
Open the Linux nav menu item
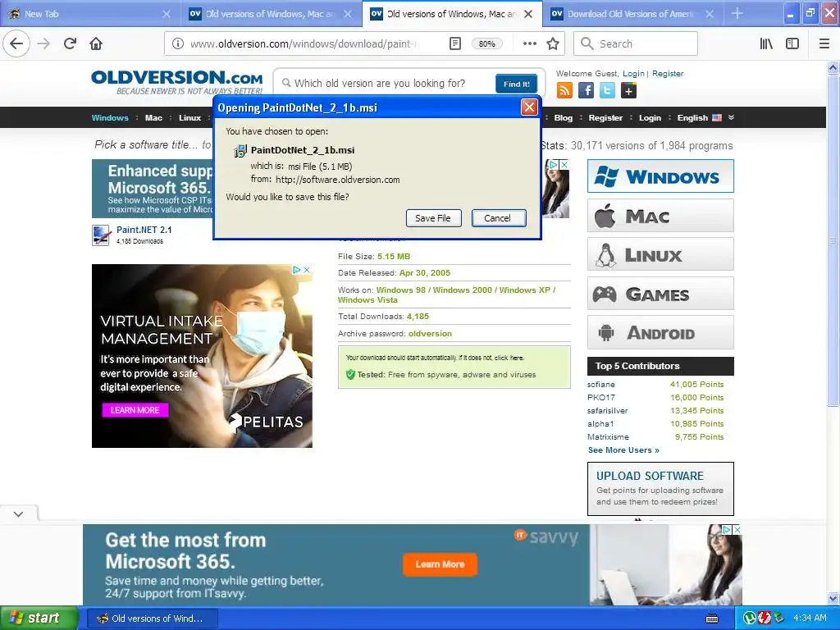point(189,118)
